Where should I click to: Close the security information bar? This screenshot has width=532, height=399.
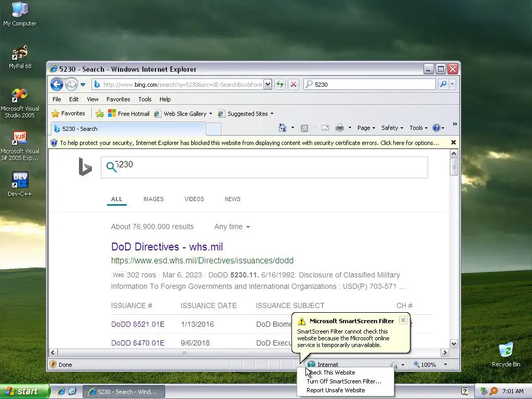tap(453, 142)
